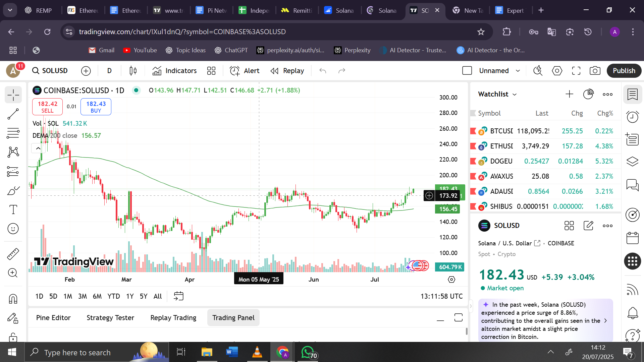Viewport: 644px width, 362px height.
Task: Open the layout selection square icon
Action: [467, 71]
